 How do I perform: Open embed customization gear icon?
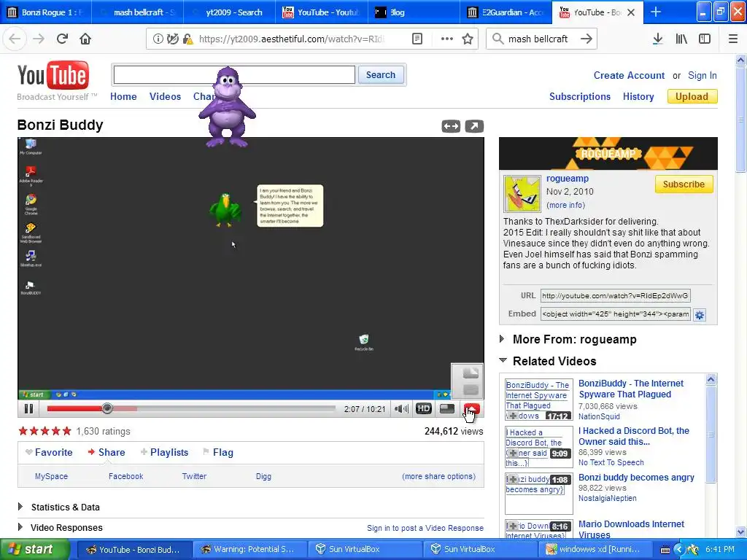700,315
